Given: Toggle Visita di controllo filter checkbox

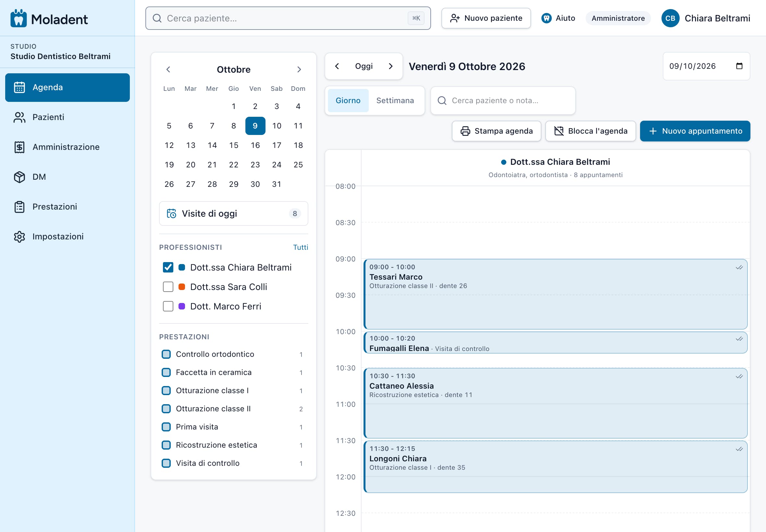Looking at the screenshot, I should point(166,463).
